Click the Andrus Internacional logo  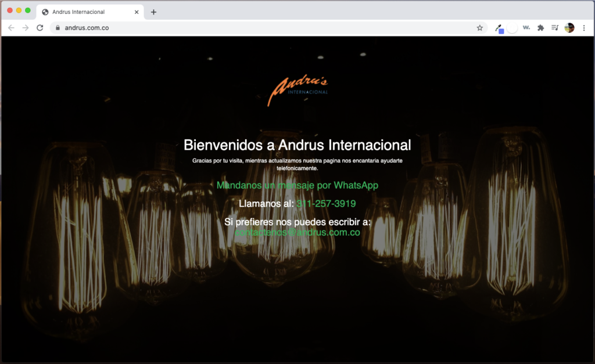point(297,91)
